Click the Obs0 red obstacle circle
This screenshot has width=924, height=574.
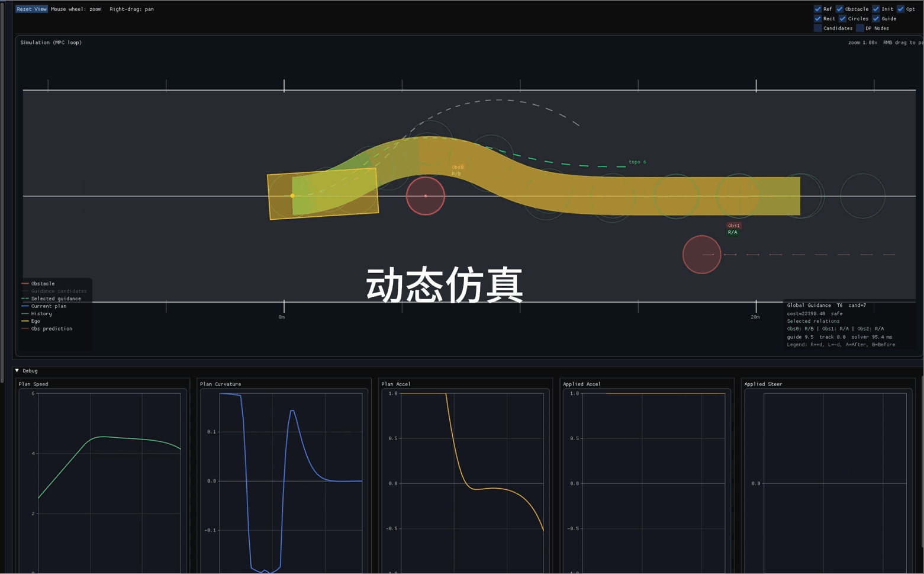[425, 195]
